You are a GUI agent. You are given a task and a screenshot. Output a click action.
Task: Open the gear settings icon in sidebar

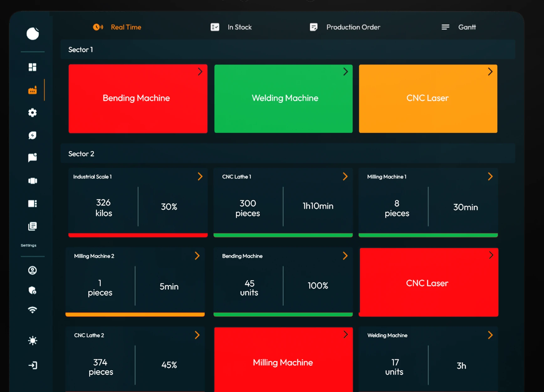pyautogui.click(x=33, y=112)
